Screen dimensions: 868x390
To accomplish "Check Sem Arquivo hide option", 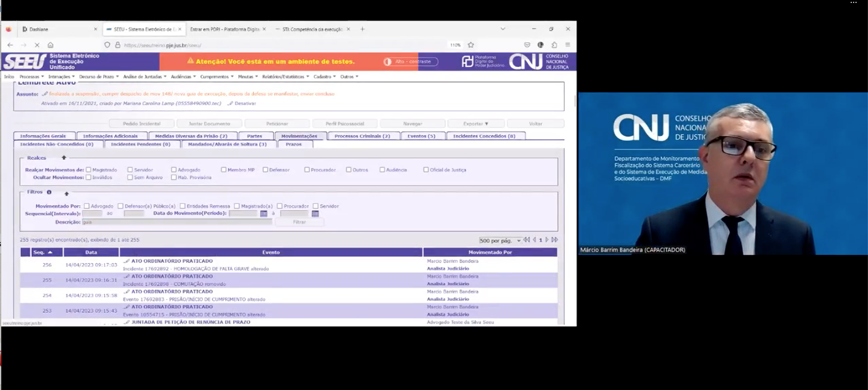I will point(130,177).
